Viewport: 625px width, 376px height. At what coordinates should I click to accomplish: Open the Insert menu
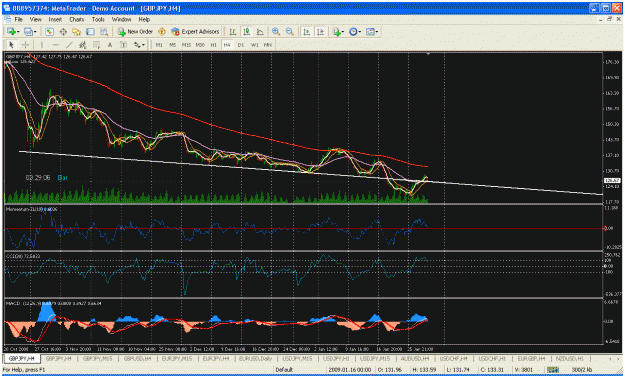point(55,19)
